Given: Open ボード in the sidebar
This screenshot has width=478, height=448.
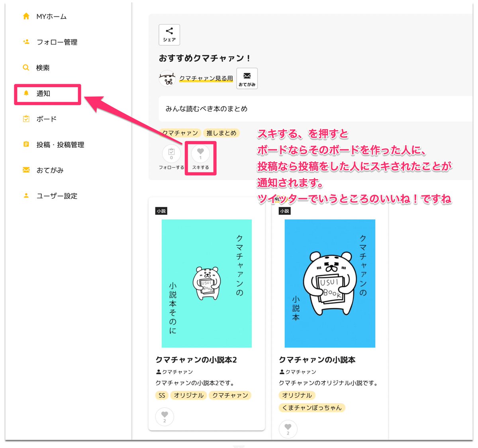Looking at the screenshot, I should pos(46,119).
